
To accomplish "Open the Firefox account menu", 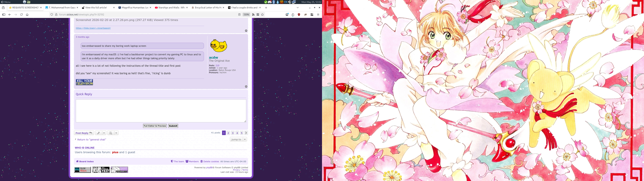I will tap(287, 15).
